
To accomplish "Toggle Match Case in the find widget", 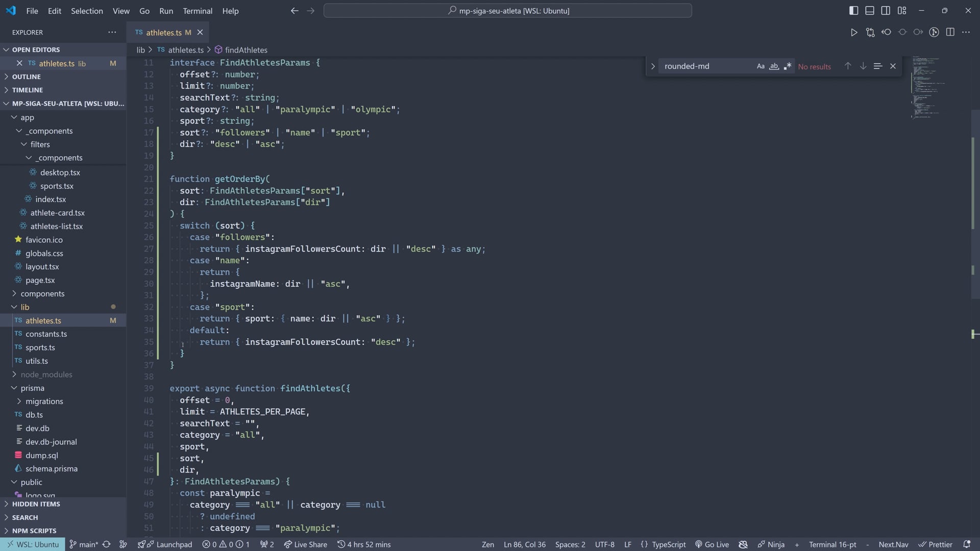I will pos(761,66).
